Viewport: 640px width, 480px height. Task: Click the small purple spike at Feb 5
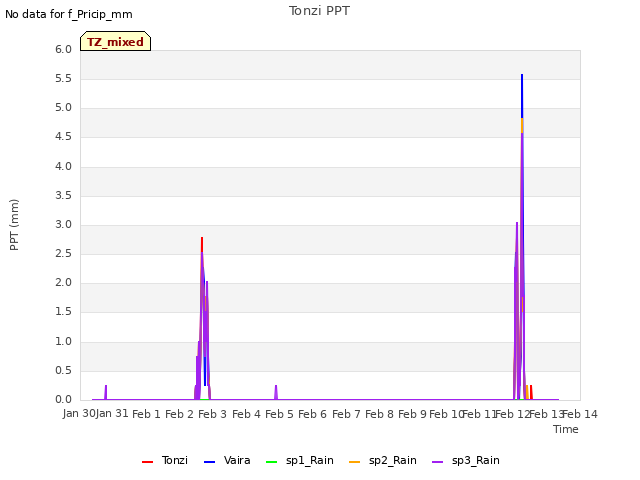(276, 391)
